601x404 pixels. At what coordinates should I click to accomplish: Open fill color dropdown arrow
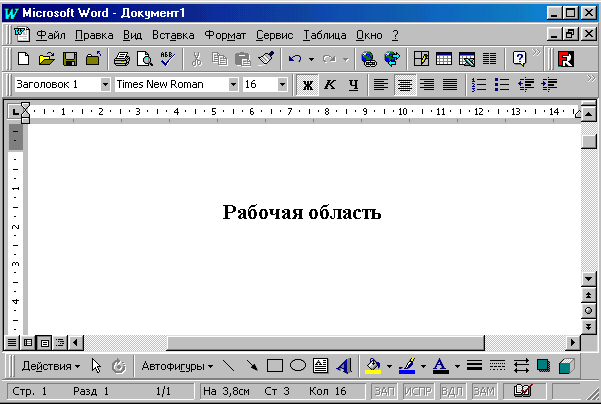pyautogui.click(x=389, y=366)
